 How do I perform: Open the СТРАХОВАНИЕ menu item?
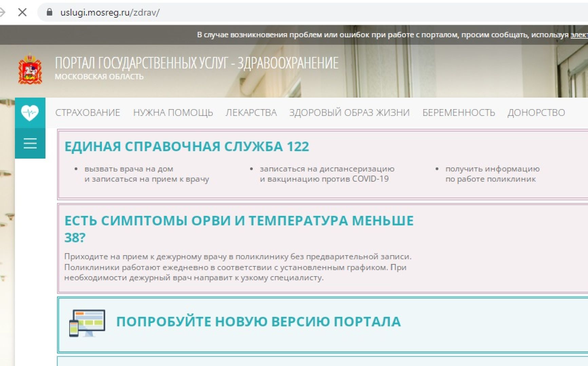(x=88, y=113)
